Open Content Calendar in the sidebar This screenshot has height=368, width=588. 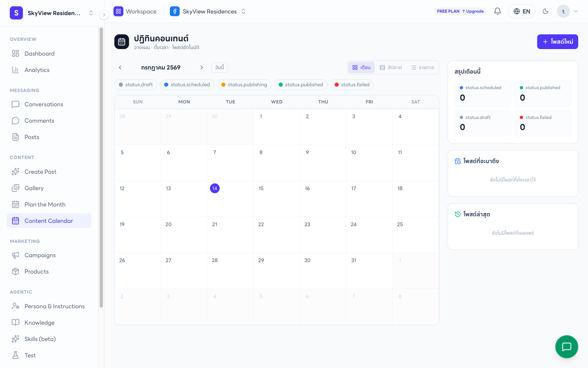[49, 221]
